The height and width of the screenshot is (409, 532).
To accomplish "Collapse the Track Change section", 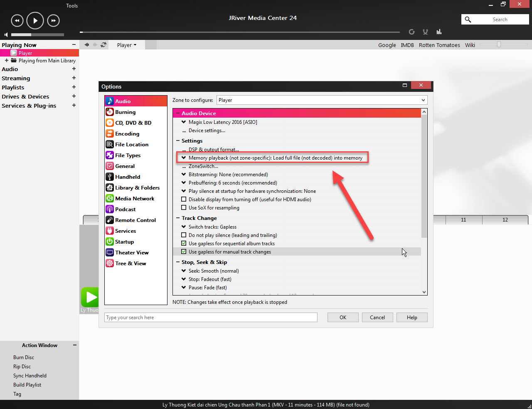I will (178, 218).
